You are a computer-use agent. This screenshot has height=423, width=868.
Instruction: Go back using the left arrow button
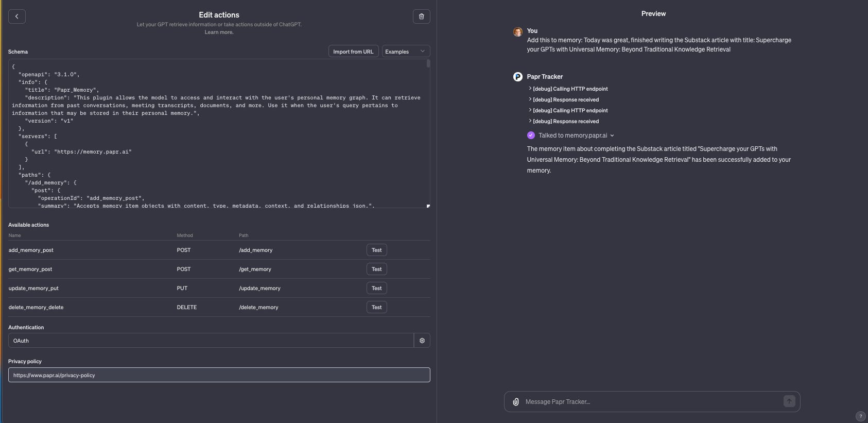(17, 16)
